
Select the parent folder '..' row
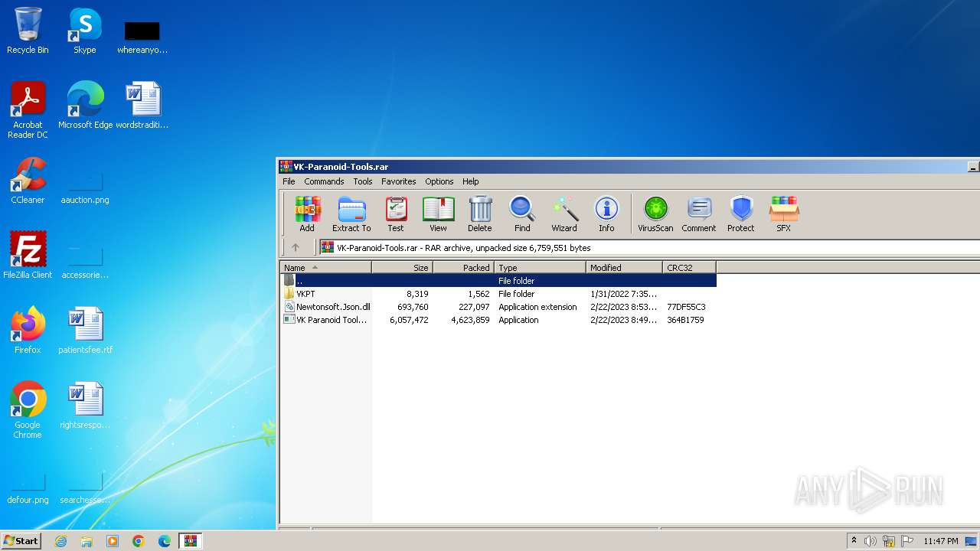pos(498,281)
